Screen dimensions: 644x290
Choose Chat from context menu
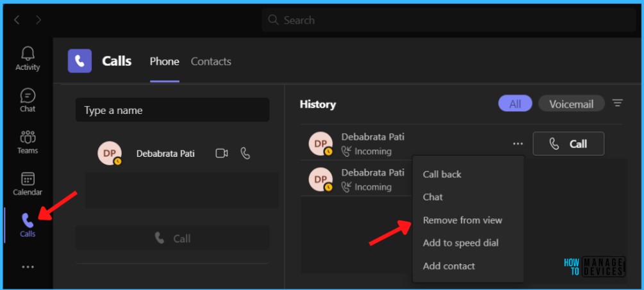[433, 197]
